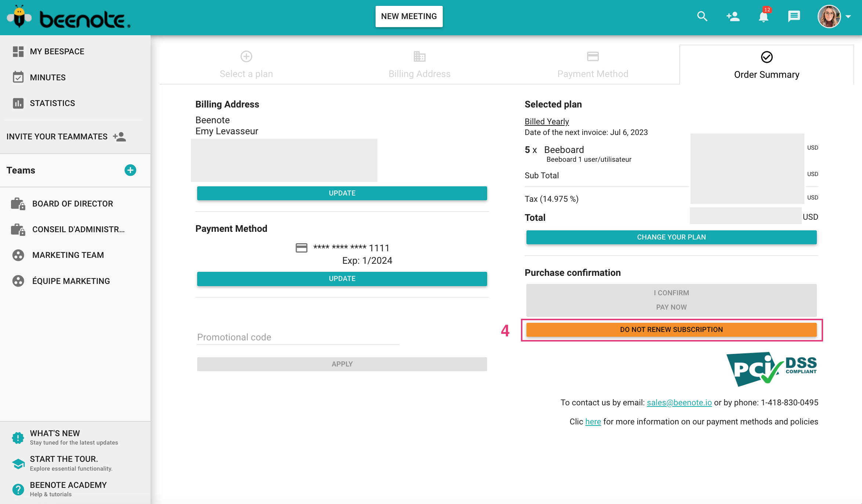Image resolution: width=862 pixels, height=504 pixels.
Task: Click the Order Summary checkmark icon
Action: point(767,57)
